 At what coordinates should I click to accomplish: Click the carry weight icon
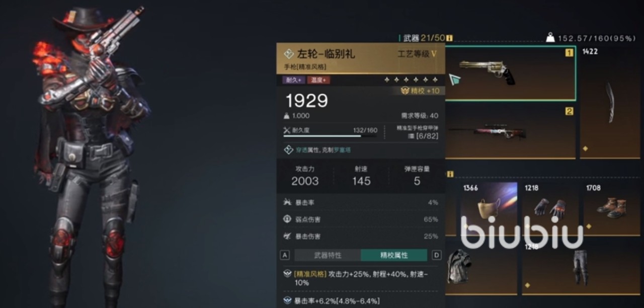coord(550,38)
